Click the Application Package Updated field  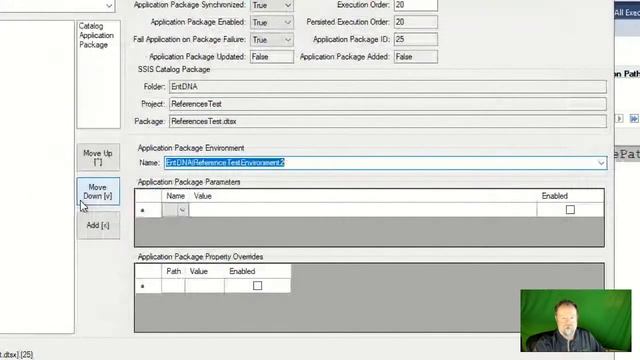[x=271, y=57]
